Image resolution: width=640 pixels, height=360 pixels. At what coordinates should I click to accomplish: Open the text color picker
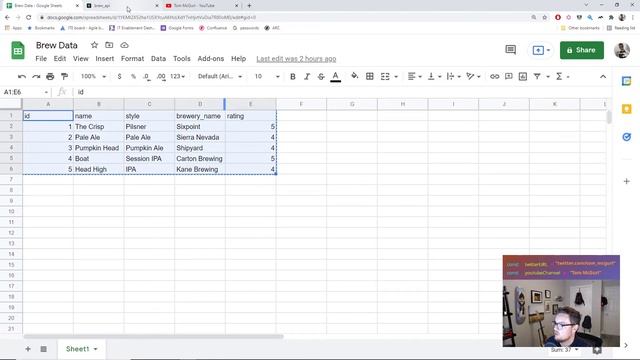click(336, 76)
